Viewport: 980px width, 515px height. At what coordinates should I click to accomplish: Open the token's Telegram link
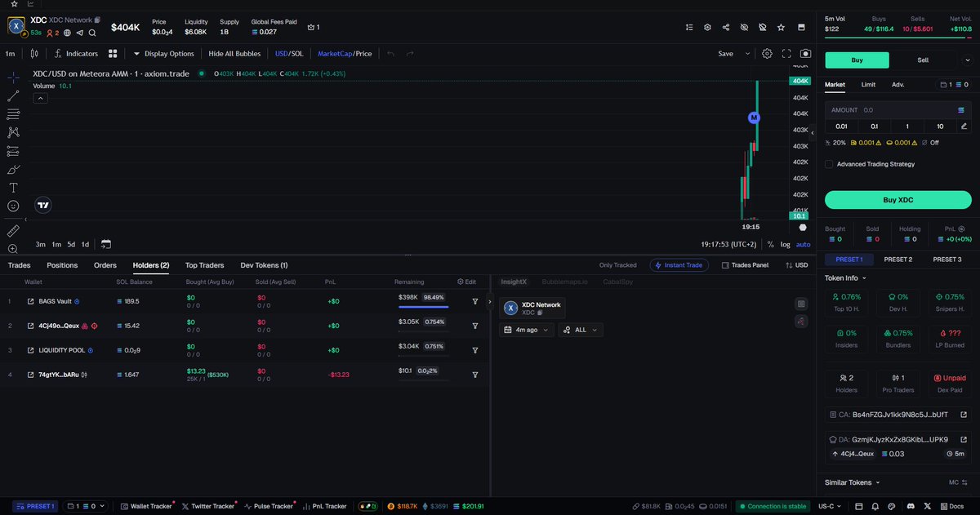pos(80,33)
